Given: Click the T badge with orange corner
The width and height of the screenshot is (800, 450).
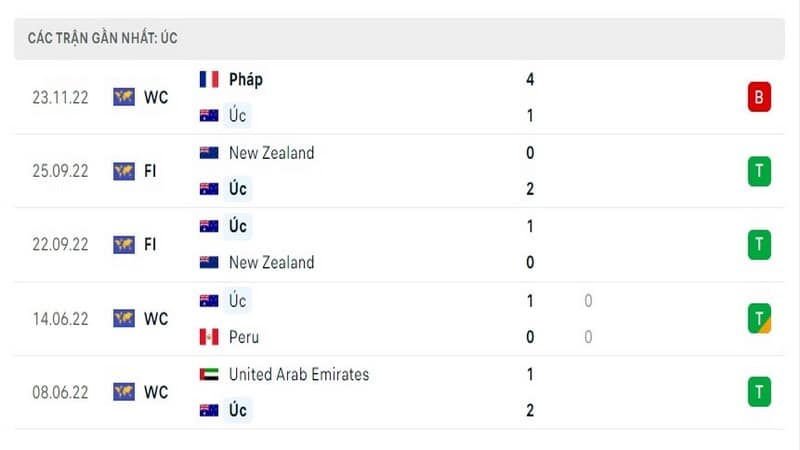Looking at the screenshot, I should click(x=759, y=318).
